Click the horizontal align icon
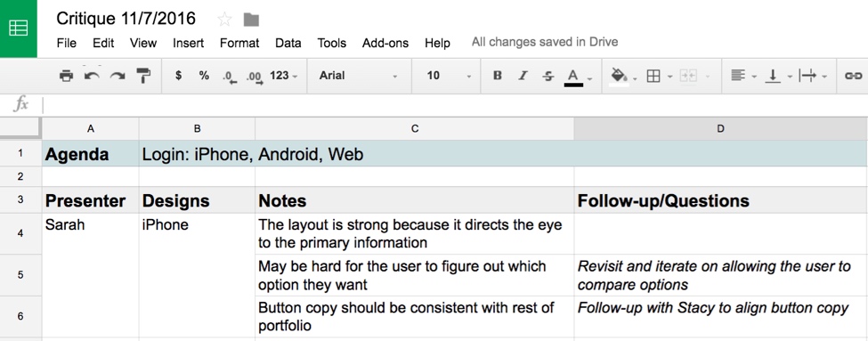Image resolution: width=868 pixels, height=341 pixels. click(737, 76)
